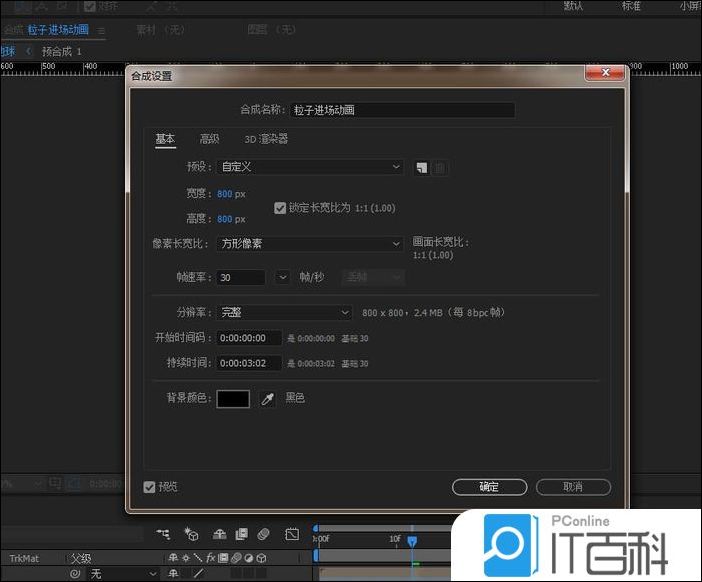Open the 像素长宽比 dropdown showing 方形像素
Screen dimensions: 702x582
tap(309, 244)
